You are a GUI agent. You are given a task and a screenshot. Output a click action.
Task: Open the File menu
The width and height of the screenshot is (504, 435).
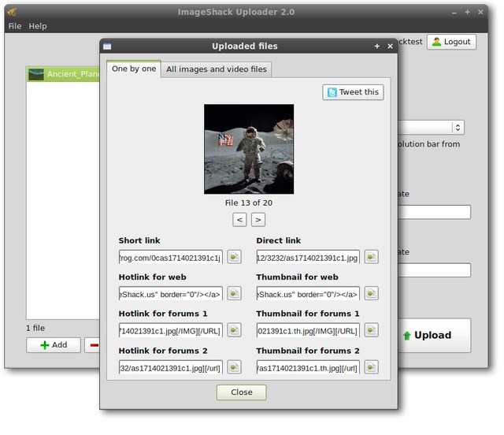point(15,26)
